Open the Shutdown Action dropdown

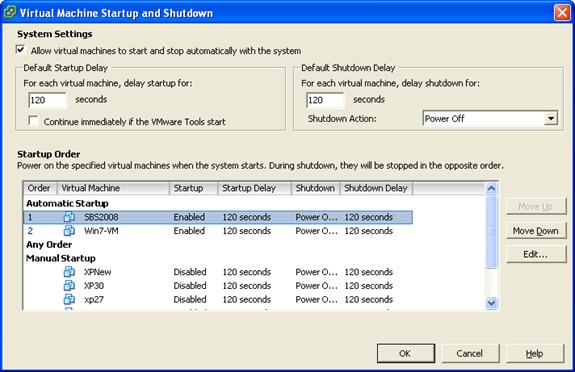(550, 118)
